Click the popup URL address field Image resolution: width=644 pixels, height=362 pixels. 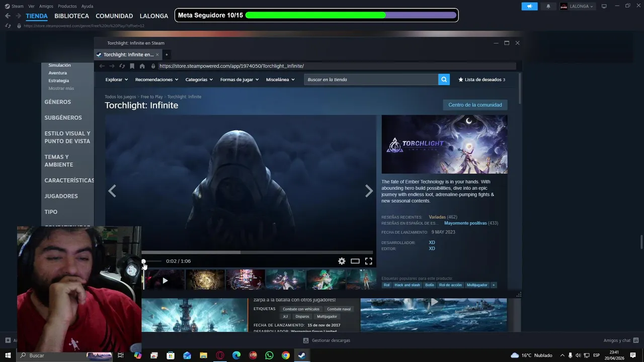(337, 66)
